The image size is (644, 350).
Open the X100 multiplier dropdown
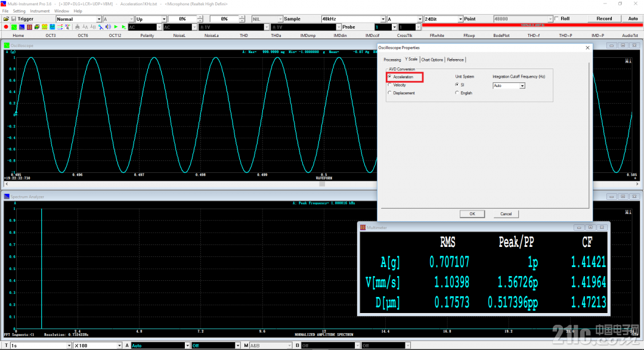point(119,345)
